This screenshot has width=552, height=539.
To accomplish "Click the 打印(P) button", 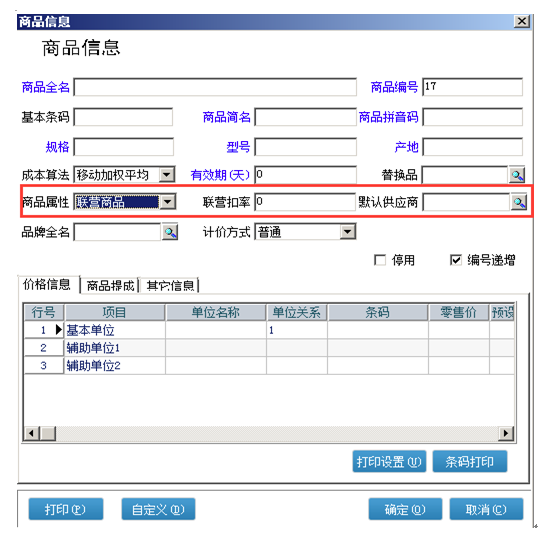I will tap(66, 509).
